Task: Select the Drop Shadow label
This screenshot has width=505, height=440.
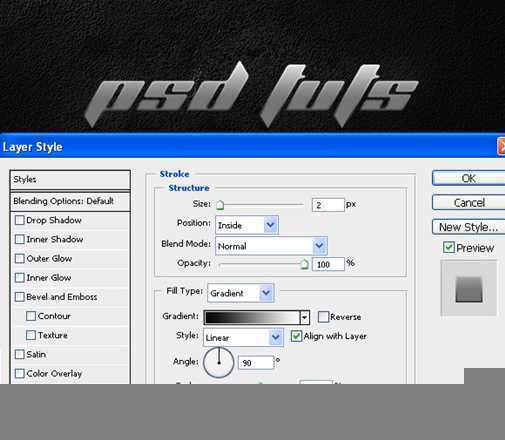Action: 54,220
